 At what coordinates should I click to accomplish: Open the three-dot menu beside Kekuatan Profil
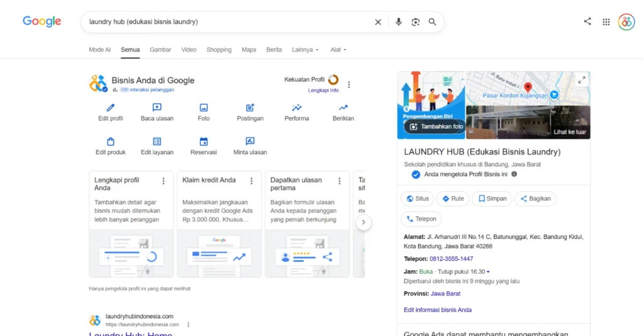348,84
